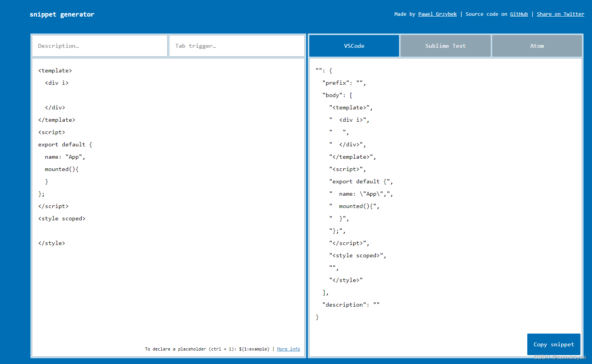Focus the Tab trigger input field
This screenshot has height=364, width=592.
pyautogui.click(x=237, y=46)
